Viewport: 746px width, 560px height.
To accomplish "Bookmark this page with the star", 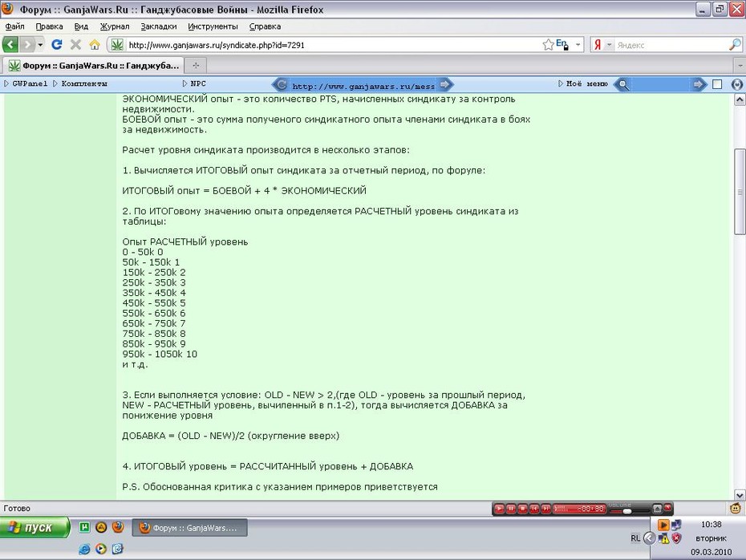I will (548, 45).
